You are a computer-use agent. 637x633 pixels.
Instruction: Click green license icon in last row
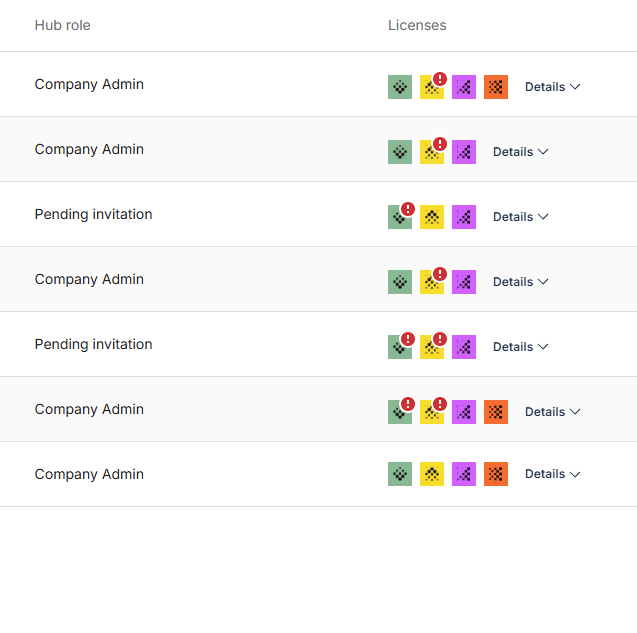point(400,474)
